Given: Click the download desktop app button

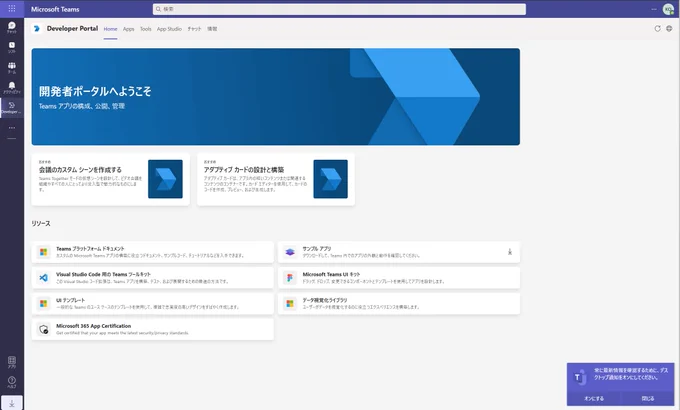Looking at the screenshot, I should pyautogui.click(x=12, y=403).
